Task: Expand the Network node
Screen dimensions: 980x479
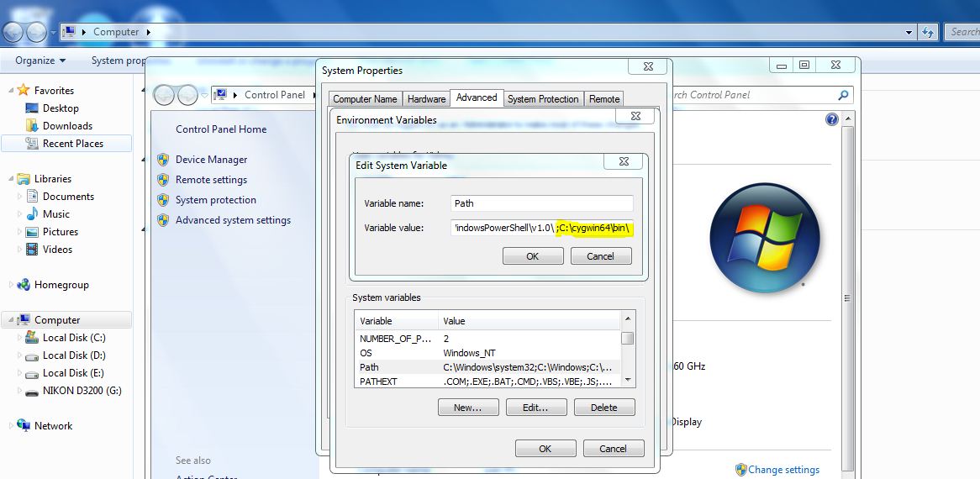Action: 11,426
